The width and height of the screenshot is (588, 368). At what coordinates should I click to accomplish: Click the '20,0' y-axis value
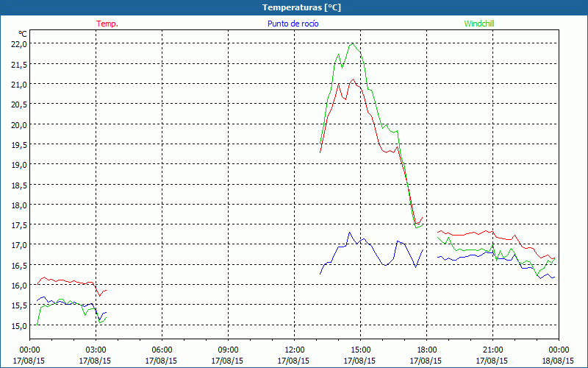[x=21, y=124]
